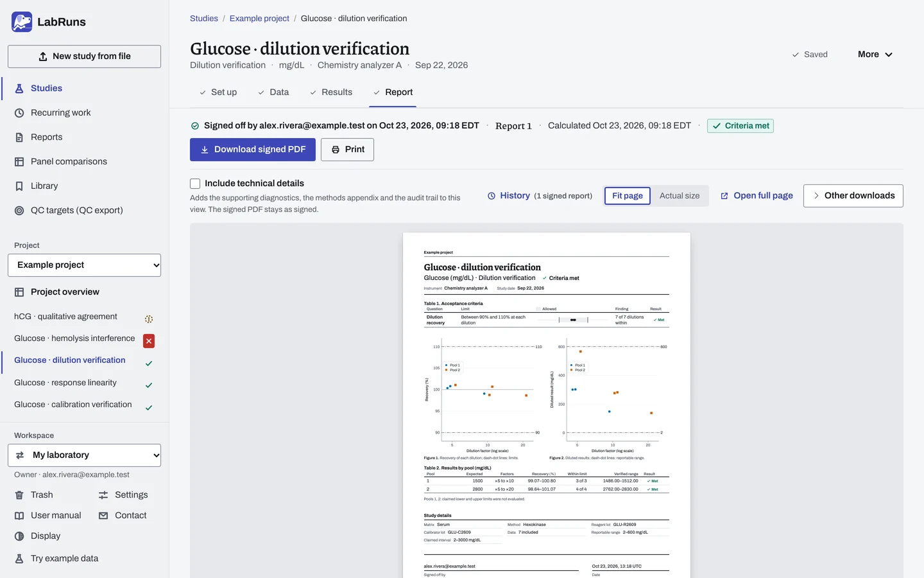Viewport: 924px width, 578px height.
Task: Enable Include technical details checkbox
Action: tap(195, 184)
